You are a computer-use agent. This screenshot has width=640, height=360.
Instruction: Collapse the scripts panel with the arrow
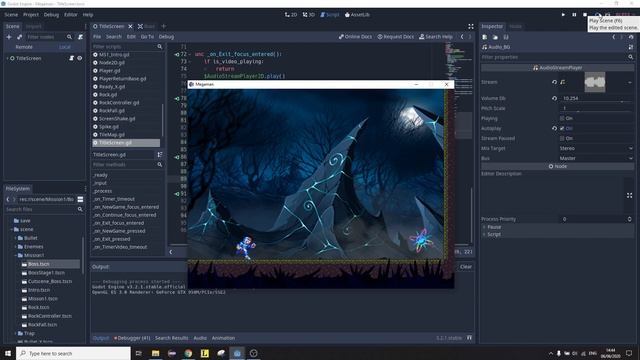(171, 252)
